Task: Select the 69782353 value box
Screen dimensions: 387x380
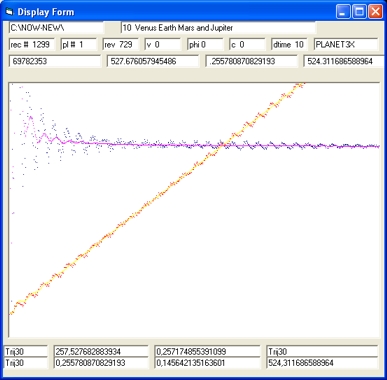Action: click(55, 61)
